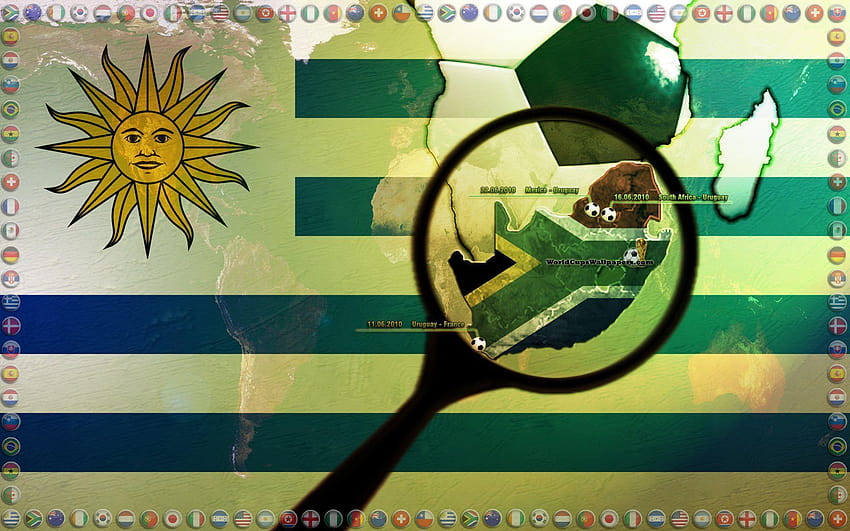
Task: Click the soccer ball marking Uruguay - France
Action: click(478, 344)
